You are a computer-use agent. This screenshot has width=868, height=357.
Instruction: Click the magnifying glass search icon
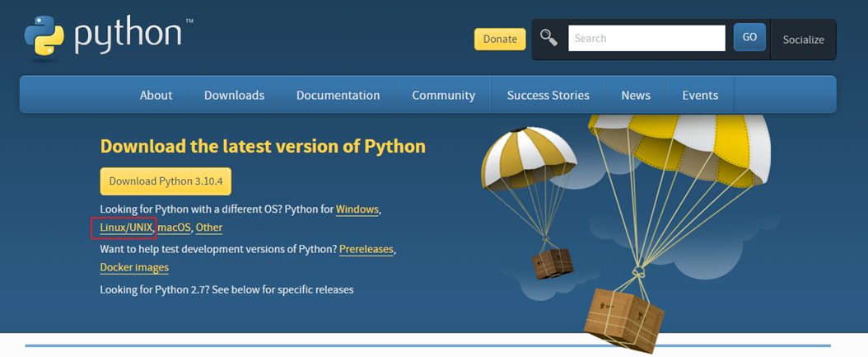[548, 38]
